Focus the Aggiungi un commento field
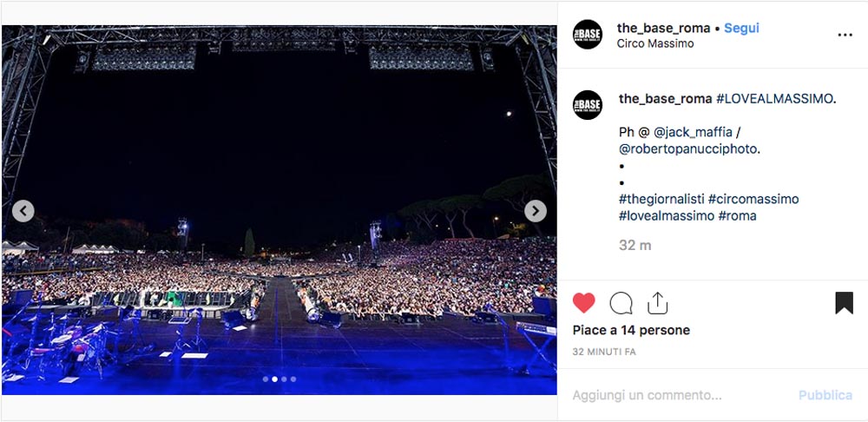868x422 pixels. tap(679, 395)
